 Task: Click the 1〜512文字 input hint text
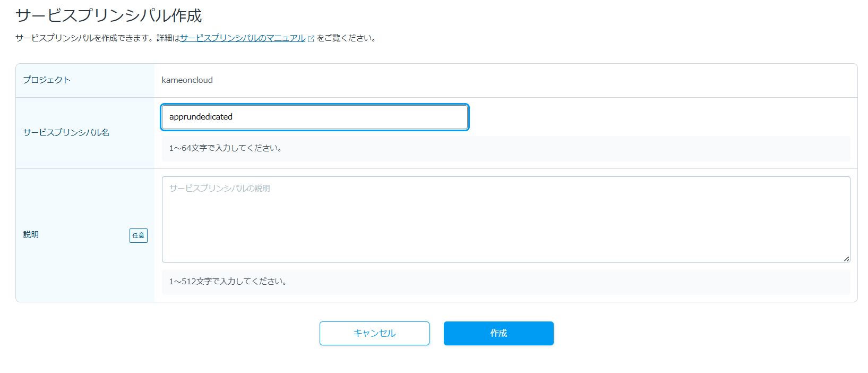point(228,282)
